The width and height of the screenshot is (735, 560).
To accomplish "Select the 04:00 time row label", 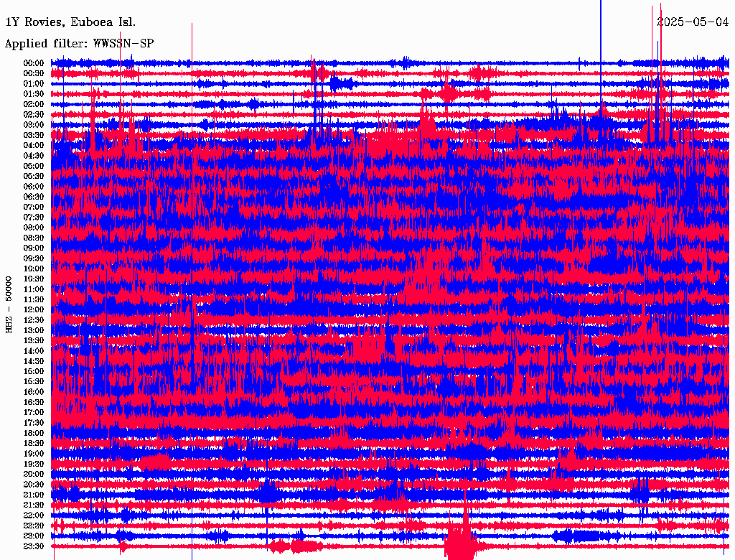I will [x=34, y=146].
